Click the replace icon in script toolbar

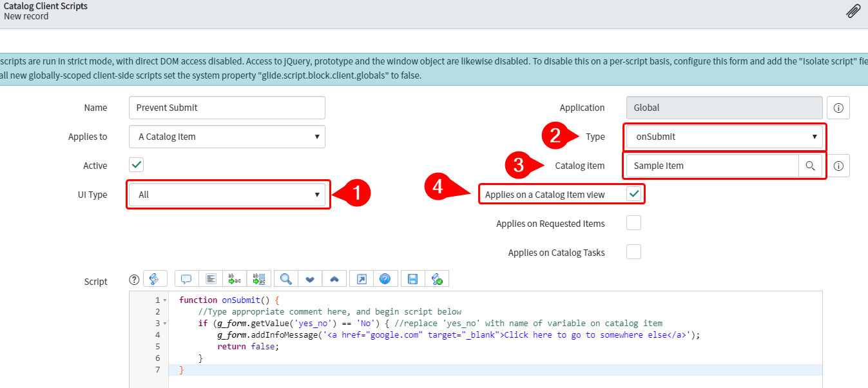coord(235,279)
